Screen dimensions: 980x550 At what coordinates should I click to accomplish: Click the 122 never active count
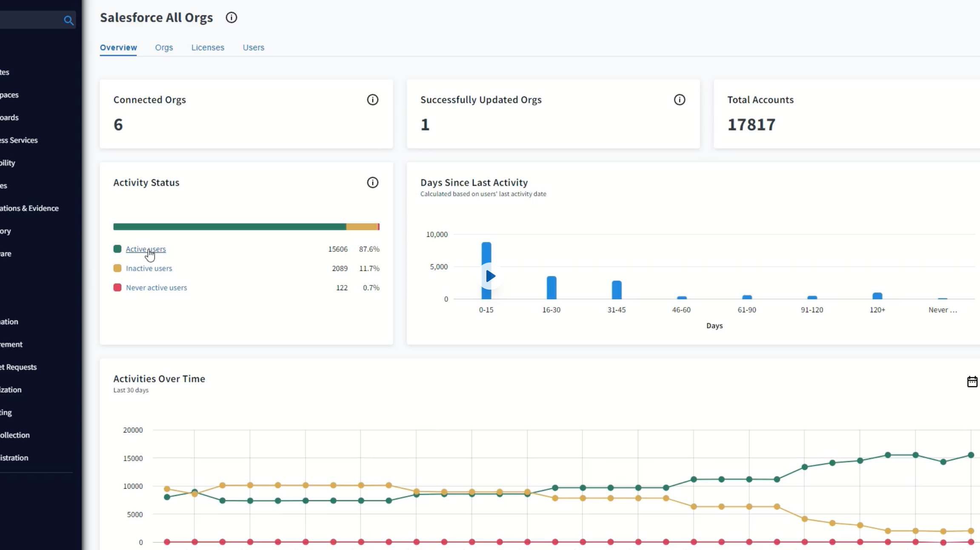pos(342,288)
